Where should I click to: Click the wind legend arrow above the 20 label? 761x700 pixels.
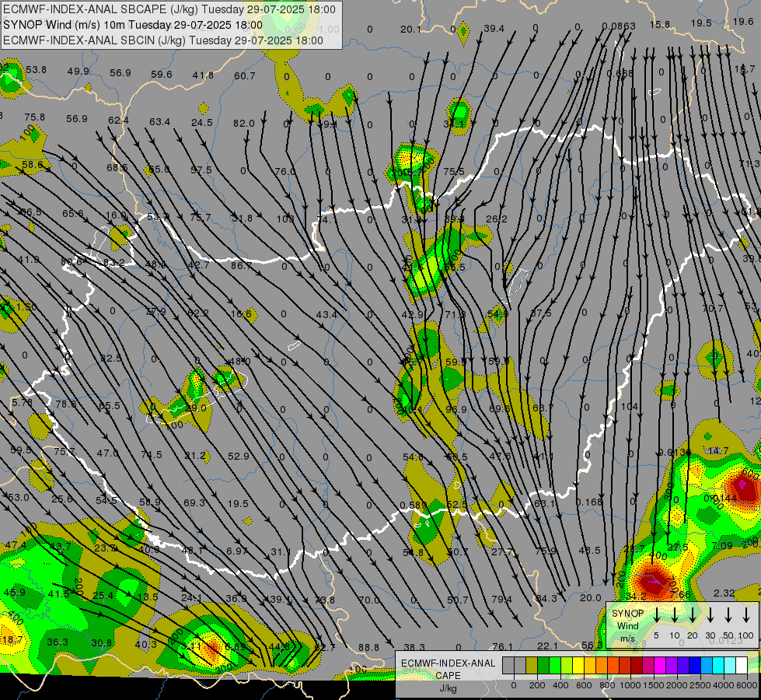point(692,615)
